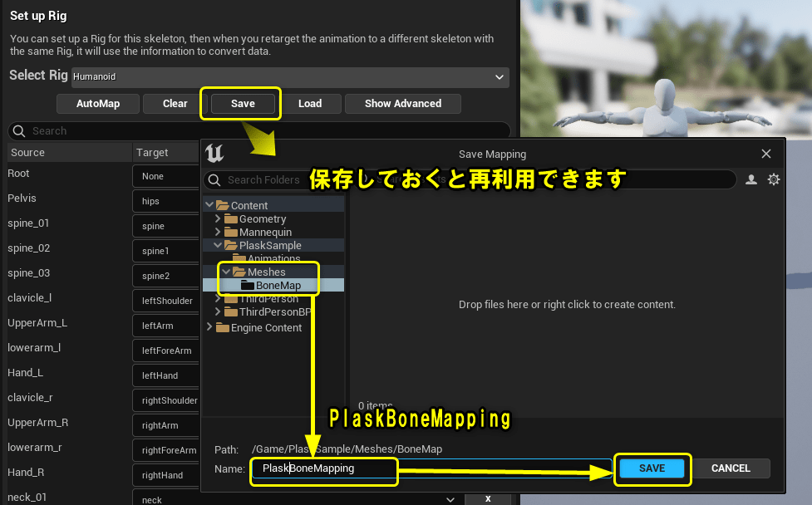
Task: Open the UpperArm_L target dropdown showing leftArm
Action: click(166, 326)
